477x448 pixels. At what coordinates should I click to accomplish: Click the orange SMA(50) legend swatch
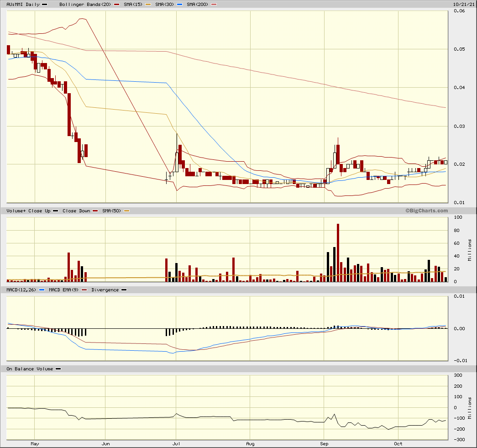pyautogui.click(x=126, y=211)
